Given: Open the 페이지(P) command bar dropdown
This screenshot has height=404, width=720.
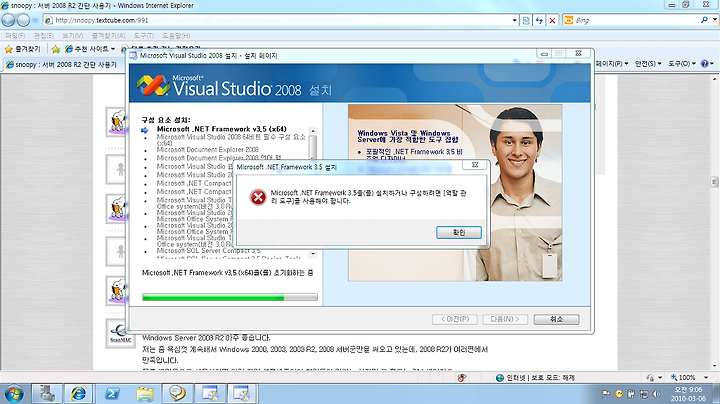Looking at the screenshot, I should [x=612, y=64].
